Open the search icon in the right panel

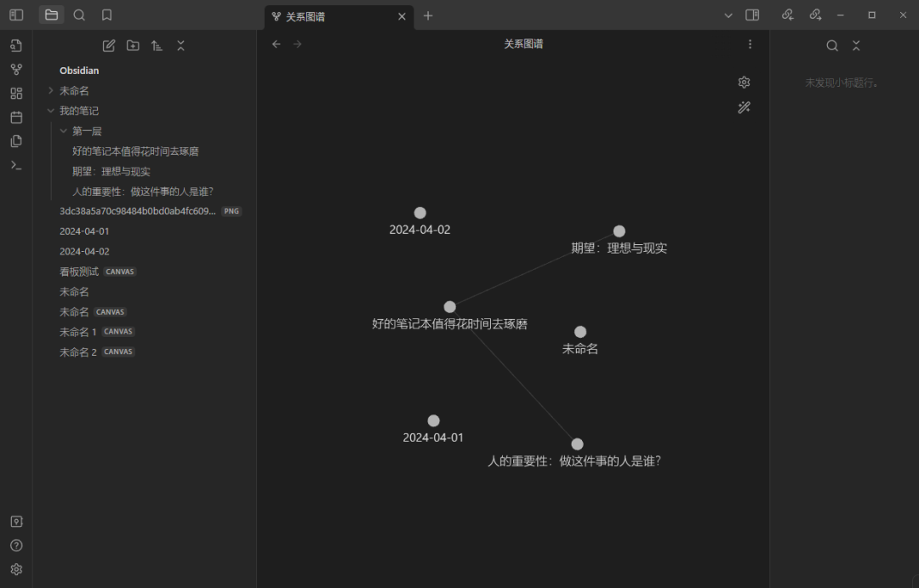[831, 45]
